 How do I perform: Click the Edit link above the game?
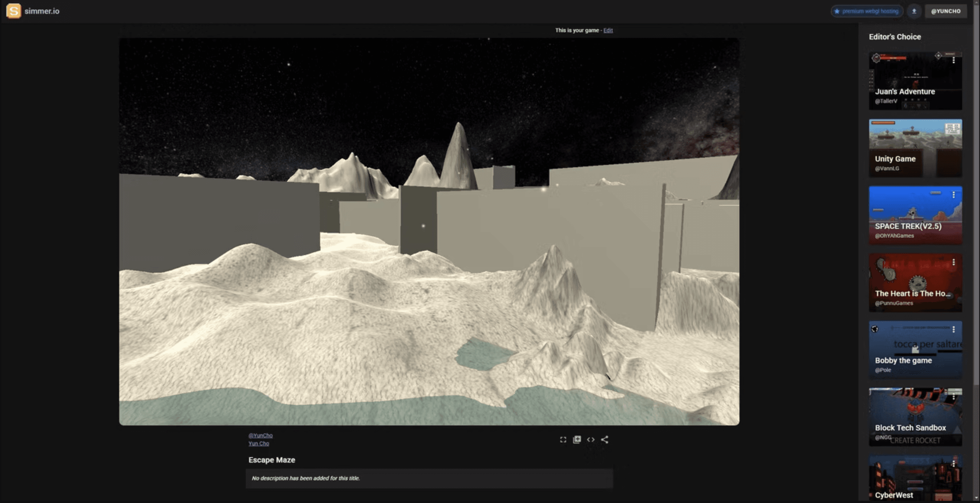tap(608, 30)
